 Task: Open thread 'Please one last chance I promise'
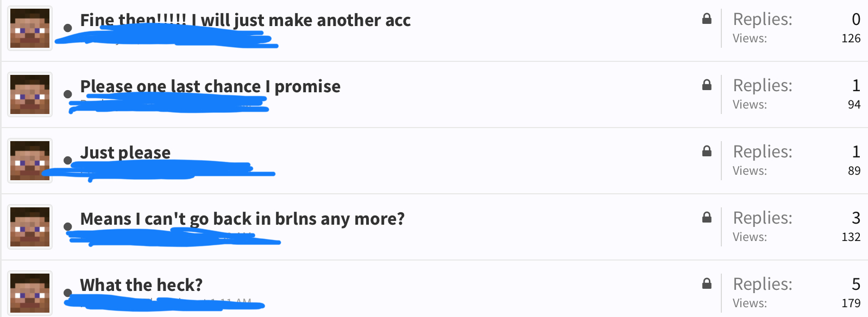coord(210,86)
